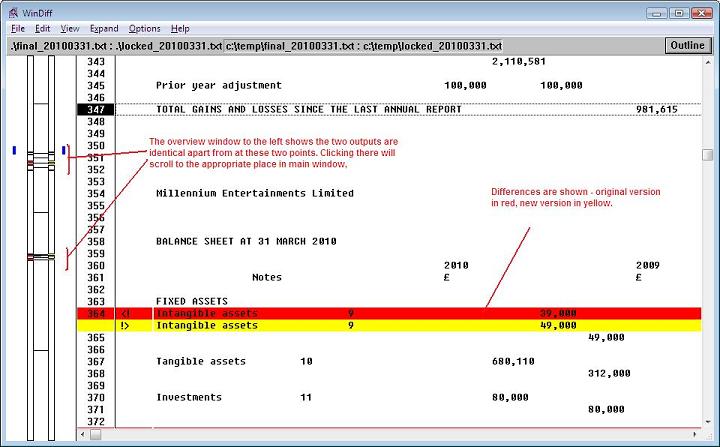
Task: Click the horizontal scrollbar right arrow
Action: point(696,434)
